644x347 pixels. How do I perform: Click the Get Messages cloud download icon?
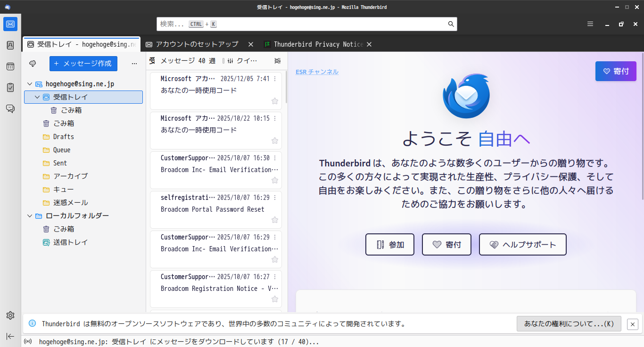click(x=33, y=63)
